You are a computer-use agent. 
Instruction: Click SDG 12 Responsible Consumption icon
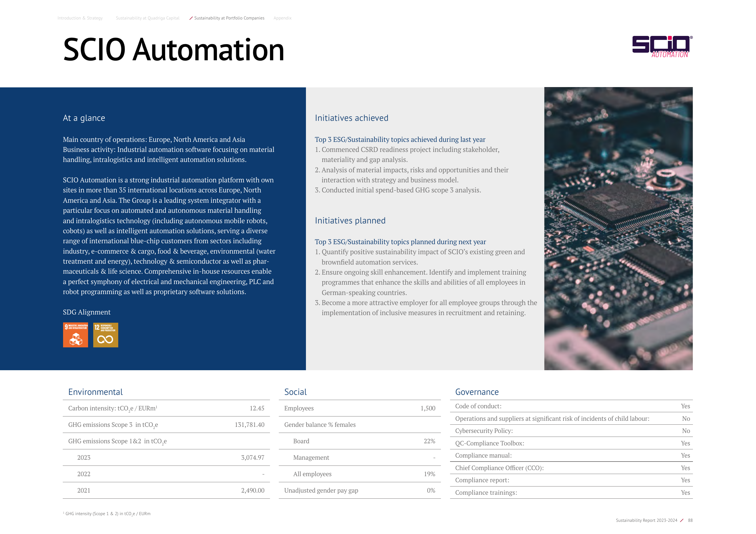(x=106, y=335)
